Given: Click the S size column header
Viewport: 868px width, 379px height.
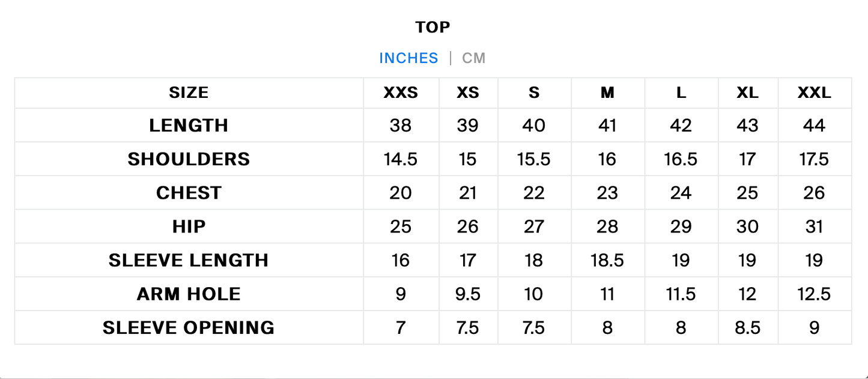Looking at the screenshot, I should 534,93.
